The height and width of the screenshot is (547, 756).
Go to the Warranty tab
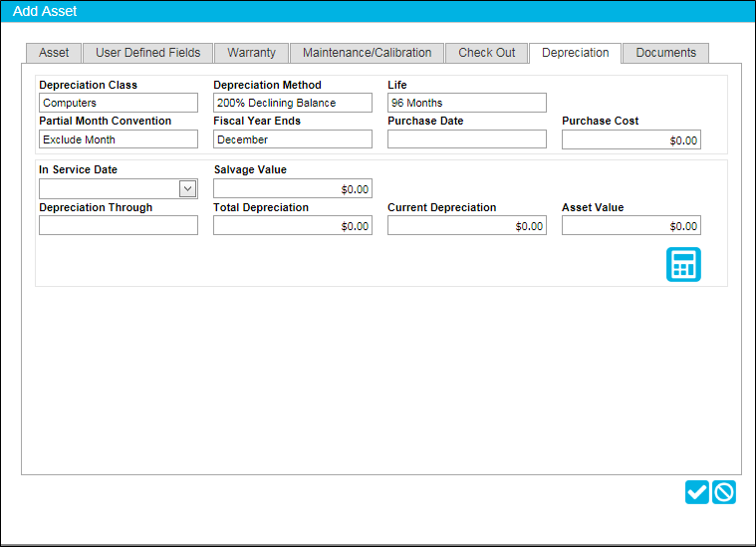251,53
